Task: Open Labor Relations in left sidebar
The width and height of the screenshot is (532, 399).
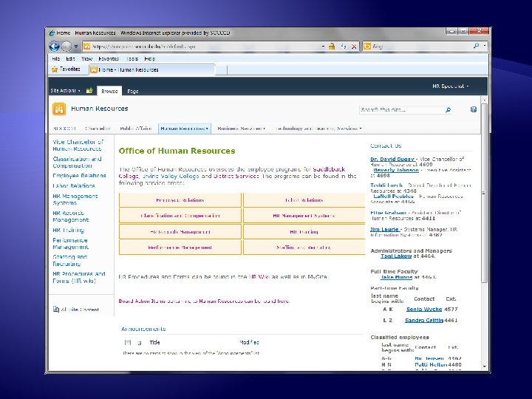Action: tap(74, 186)
